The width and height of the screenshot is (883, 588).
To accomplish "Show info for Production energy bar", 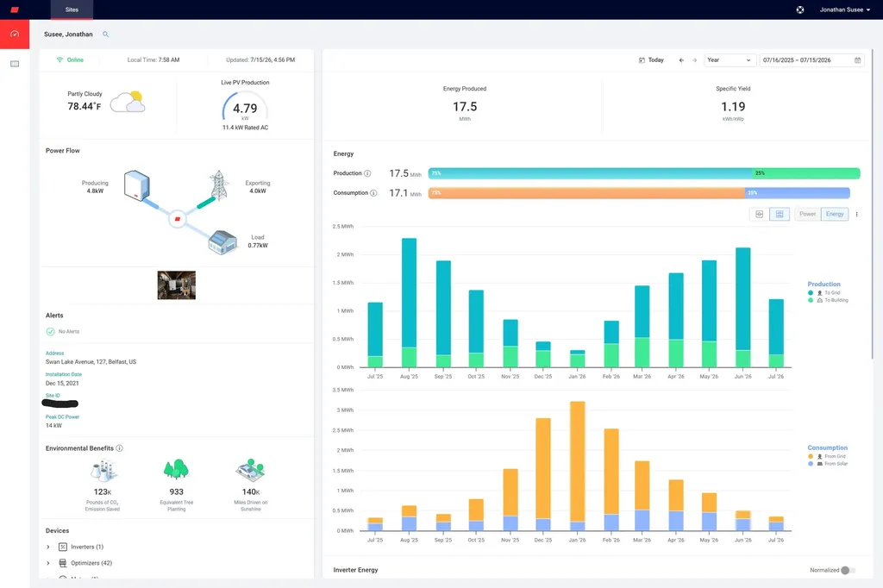I will pyautogui.click(x=367, y=173).
